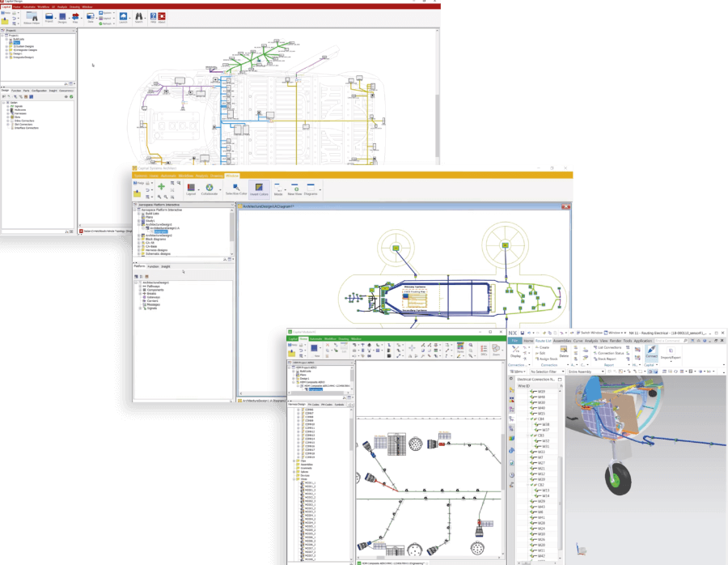Click the Capital Design canvas vertical scrollbar
Viewport: 728px width, 565px height.
click(x=438, y=125)
